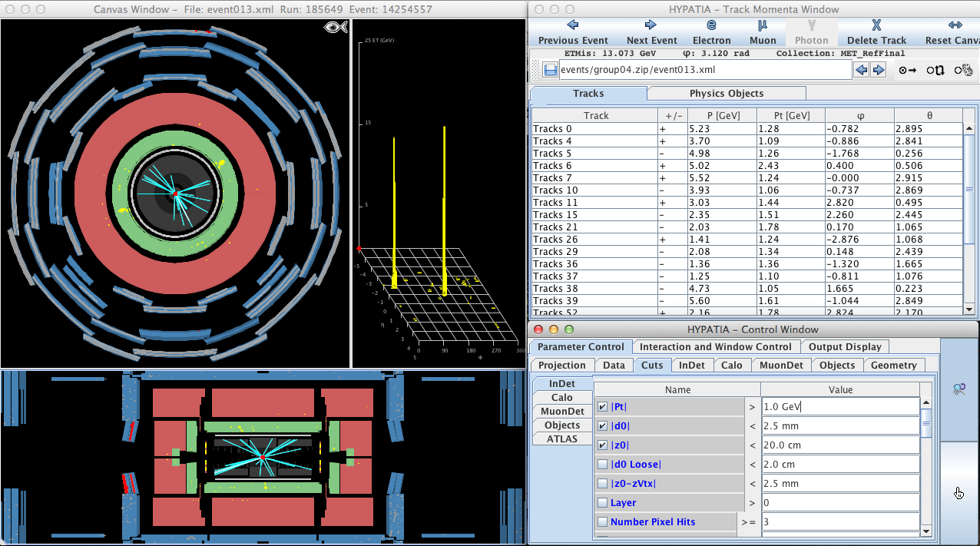Image resolution: width=980 pixels, height=546 pixels.
Task: Enable the |d0 Loose| cut checkbox
Action: pos(603,465)
